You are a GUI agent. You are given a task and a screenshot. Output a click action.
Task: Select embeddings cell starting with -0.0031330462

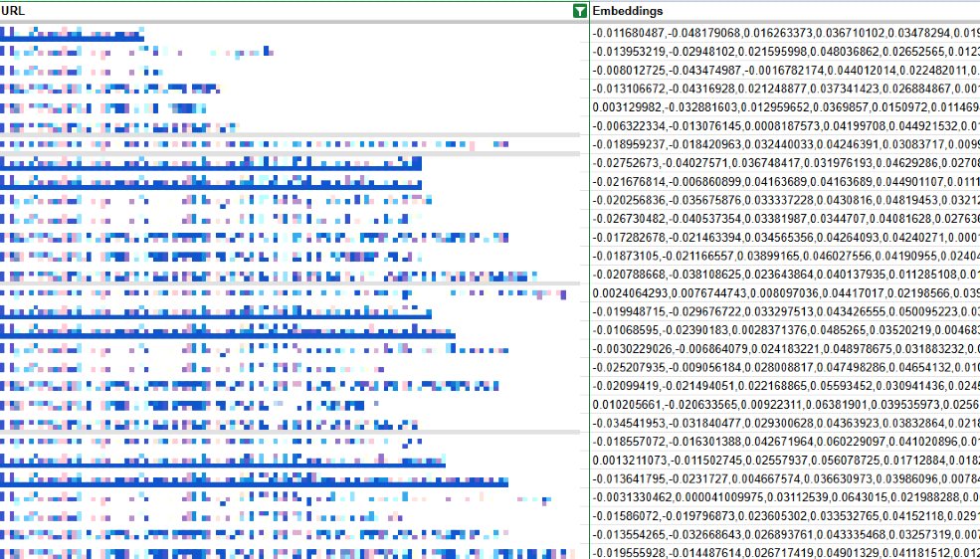tap(785, 498)
